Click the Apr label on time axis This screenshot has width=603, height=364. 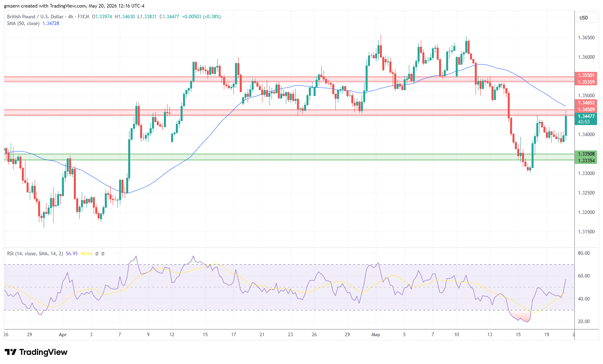(63, 335)
